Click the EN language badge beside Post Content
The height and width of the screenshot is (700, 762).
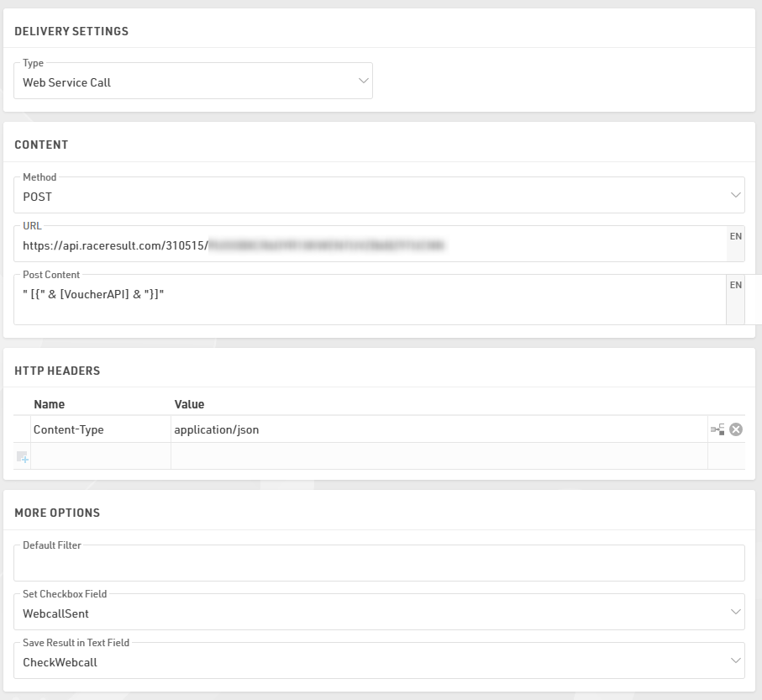click(735, 286)
